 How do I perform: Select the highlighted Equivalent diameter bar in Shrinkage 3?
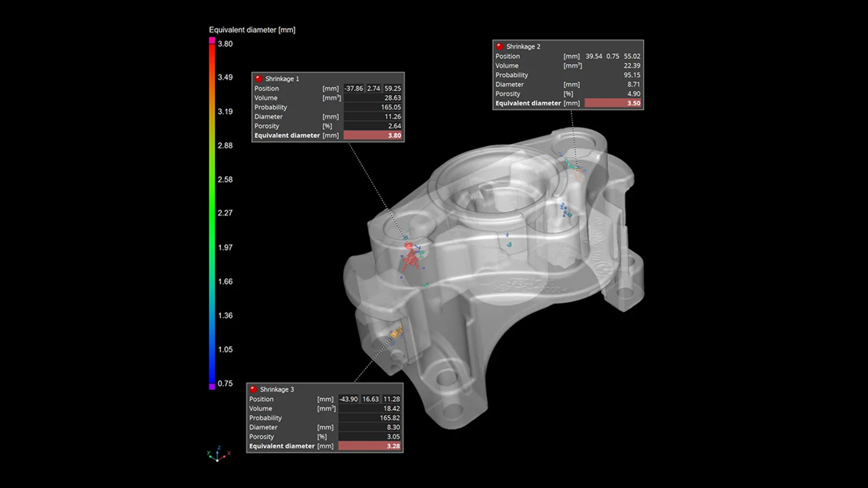[372, 446]
